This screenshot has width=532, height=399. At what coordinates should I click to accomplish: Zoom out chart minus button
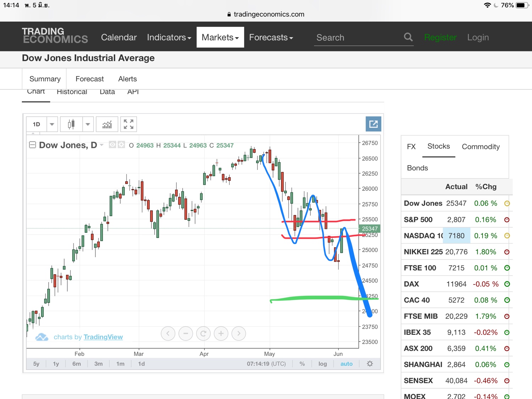click(x=185, y=333)
